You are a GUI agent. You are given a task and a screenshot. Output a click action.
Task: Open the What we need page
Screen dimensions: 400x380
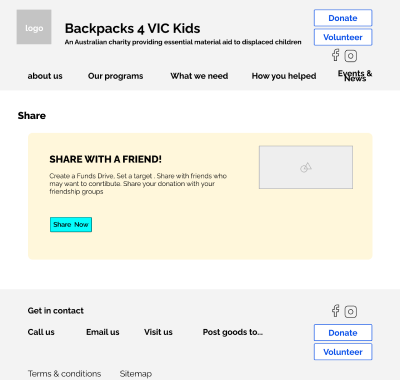pos(199,76)
